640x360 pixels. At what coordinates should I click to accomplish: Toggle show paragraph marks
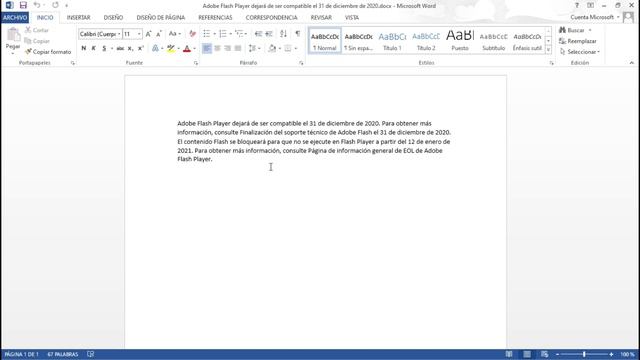[x=298, y=34]
